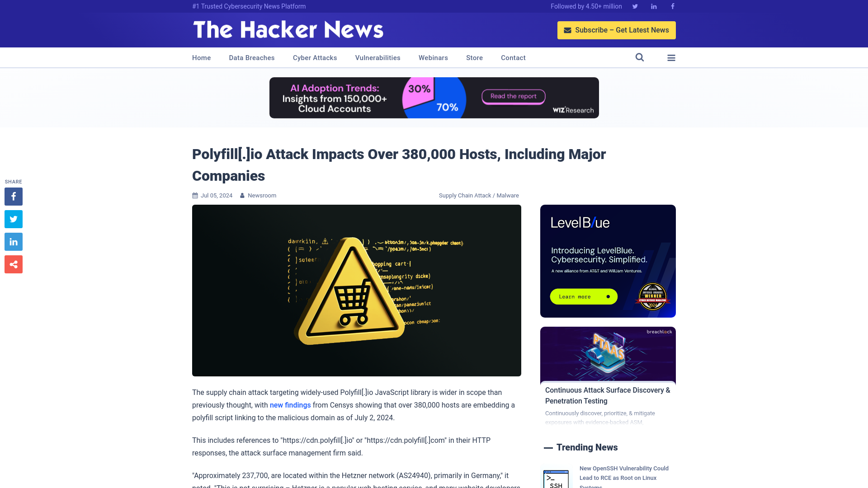Click the LinkedIn icon in top navigation bar
This screenshot has height=488, width=868.
click(653, 6)
